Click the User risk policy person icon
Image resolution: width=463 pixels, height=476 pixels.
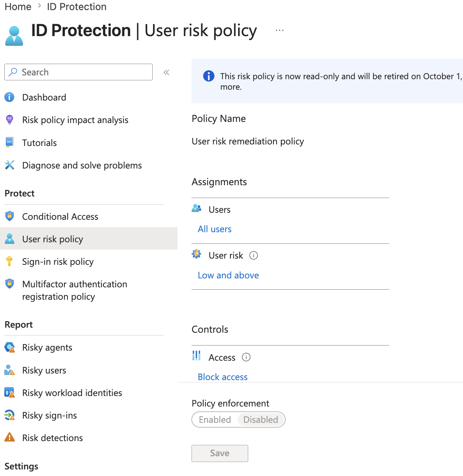pos(9,239)
